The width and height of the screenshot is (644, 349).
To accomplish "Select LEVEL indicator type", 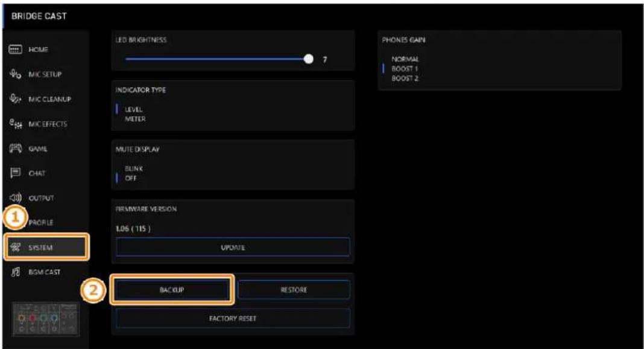I will point(133,109).
